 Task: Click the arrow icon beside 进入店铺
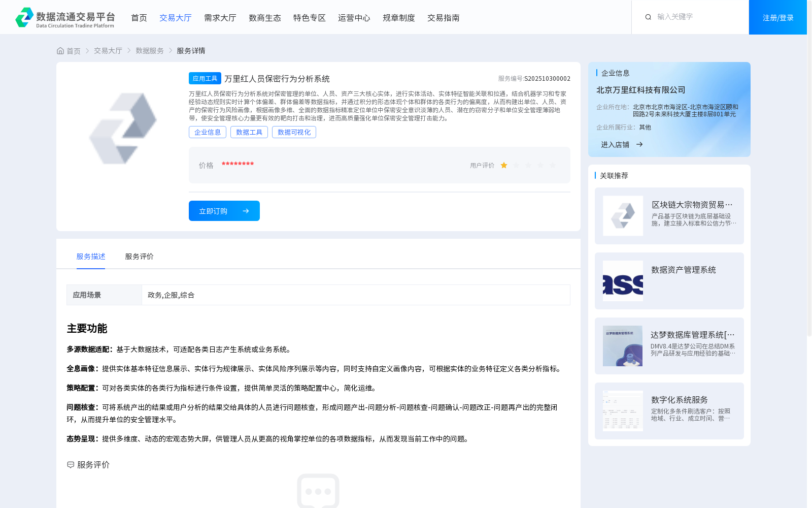639,144
